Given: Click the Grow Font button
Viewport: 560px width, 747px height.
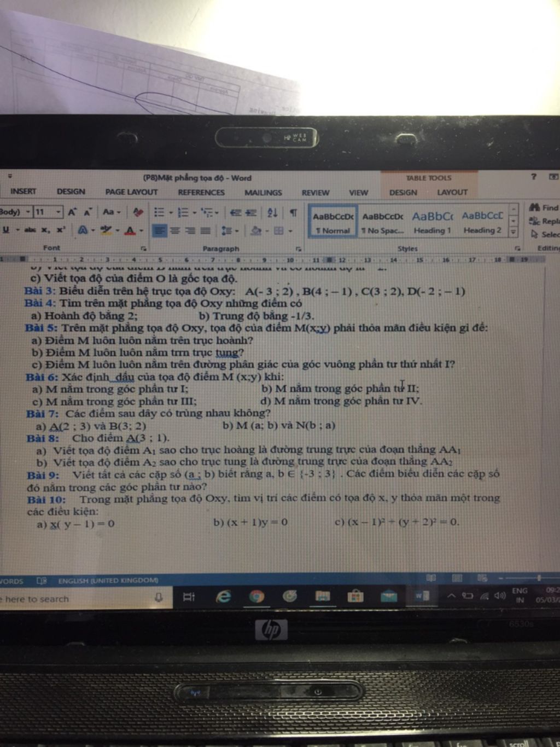Looking at the screenshot, I should [72, 212].
